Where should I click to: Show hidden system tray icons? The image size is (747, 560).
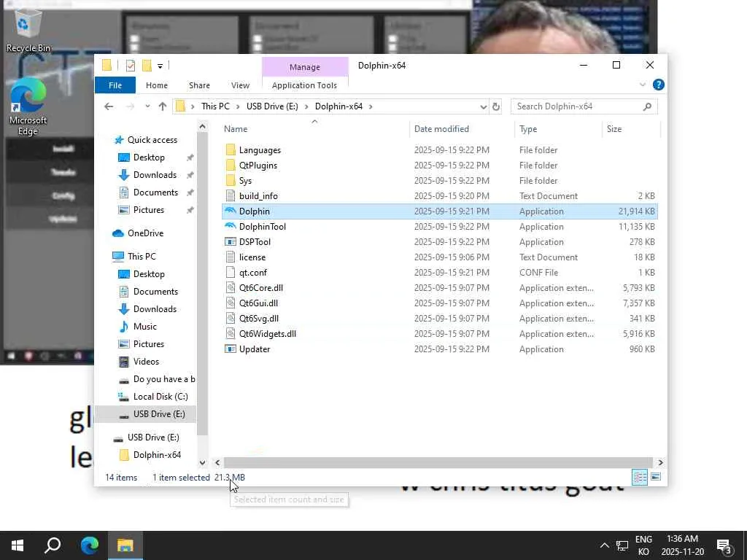[x=604, y=545]
